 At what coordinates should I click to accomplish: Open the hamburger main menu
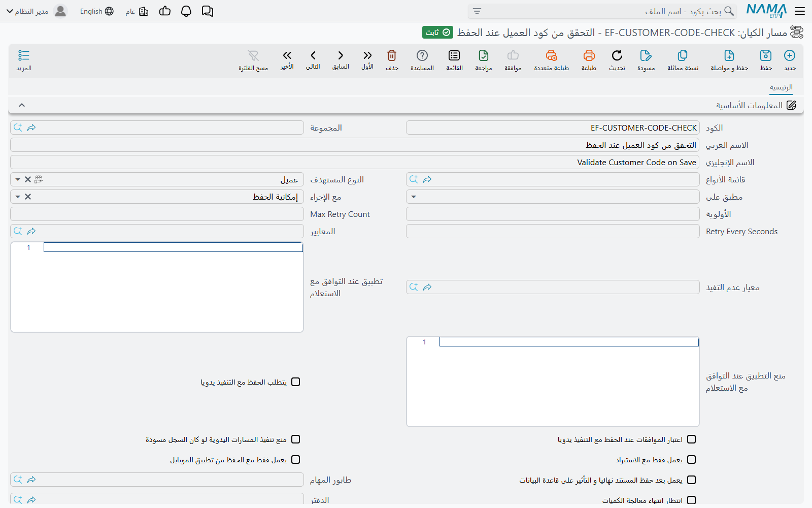pos(800,11)
